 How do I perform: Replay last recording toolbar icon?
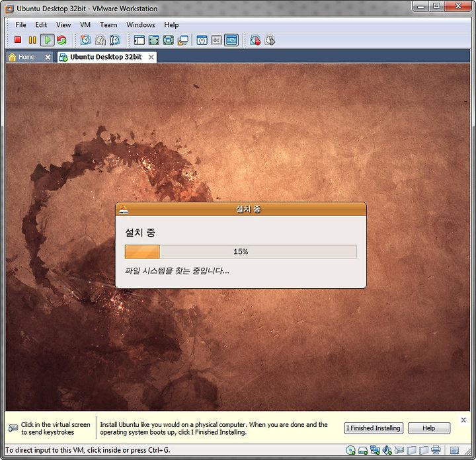(x=270, y=40)
